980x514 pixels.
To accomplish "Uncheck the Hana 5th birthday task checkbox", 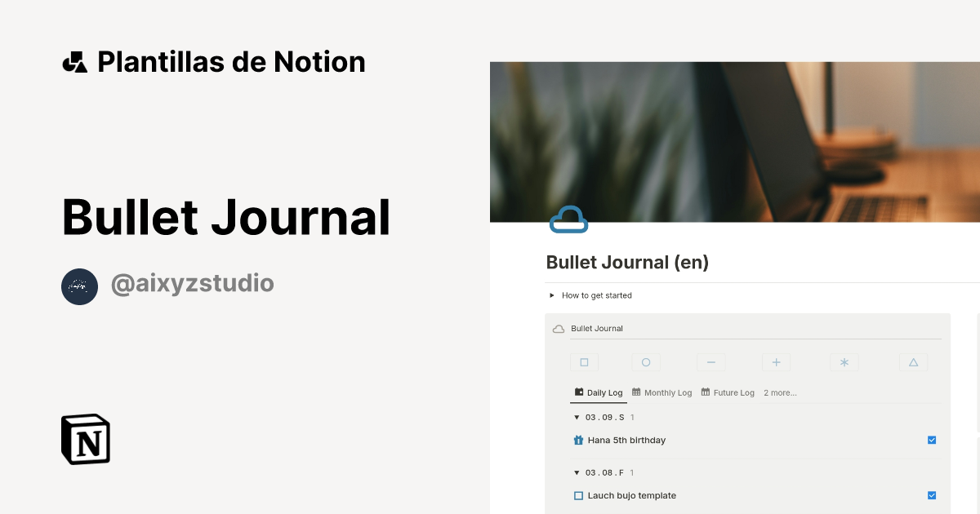I will pyautogui.click(x=932, y=440).
